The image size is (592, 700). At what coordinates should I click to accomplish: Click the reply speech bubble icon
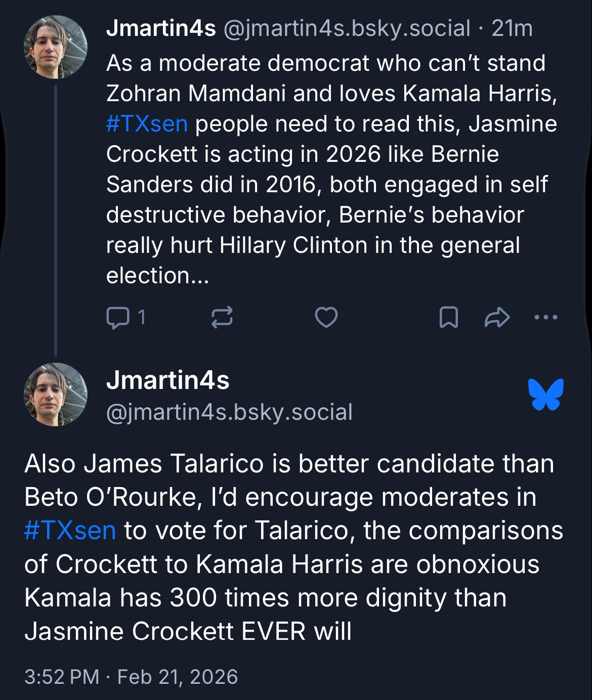[117, 318]
